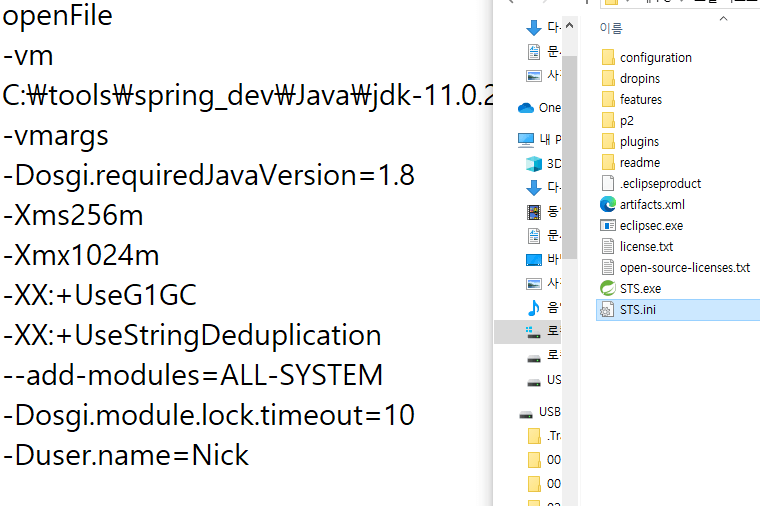Click the -Xms256m line
The height and width of the screenshot is (506, 760).
point(73,216)
